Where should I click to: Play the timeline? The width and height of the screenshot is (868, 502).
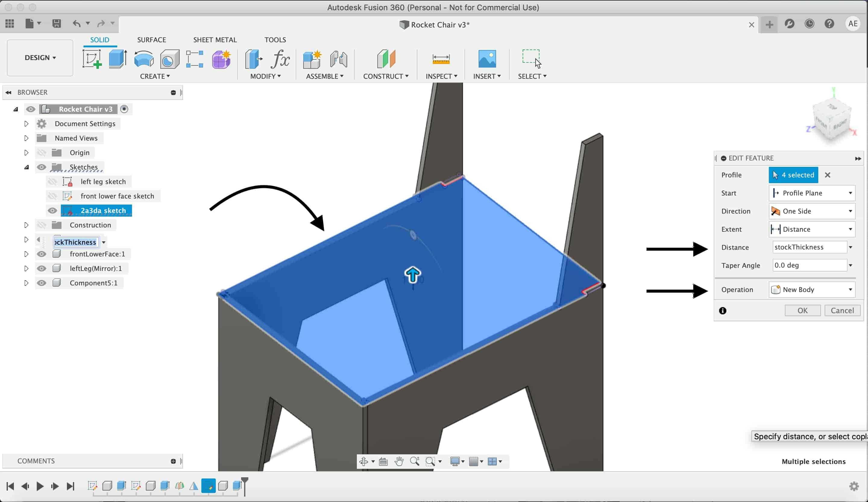pos(40,486)
